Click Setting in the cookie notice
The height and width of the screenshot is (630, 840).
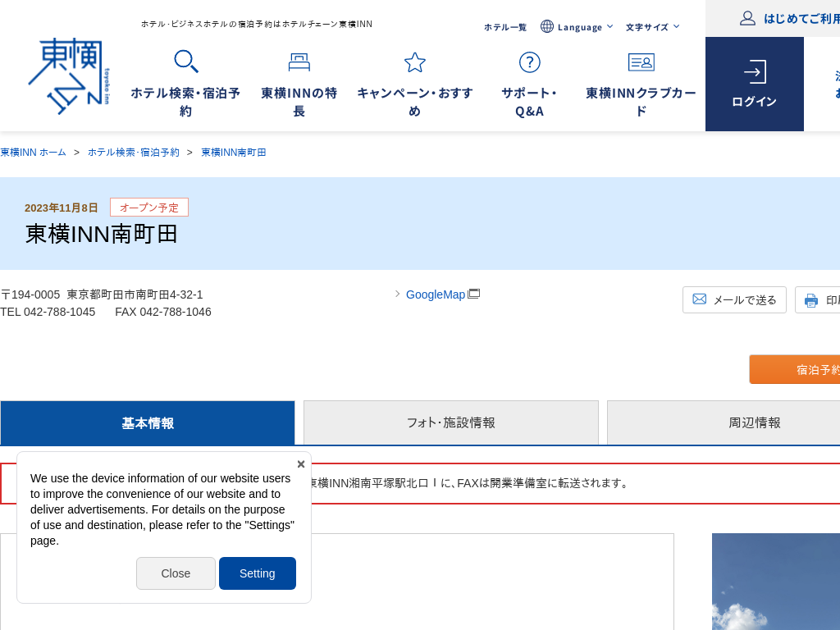257,573
